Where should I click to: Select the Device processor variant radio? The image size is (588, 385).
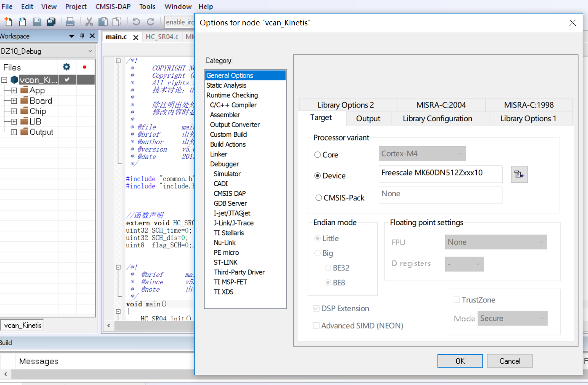pyautogui.click(x=318, y=176)
